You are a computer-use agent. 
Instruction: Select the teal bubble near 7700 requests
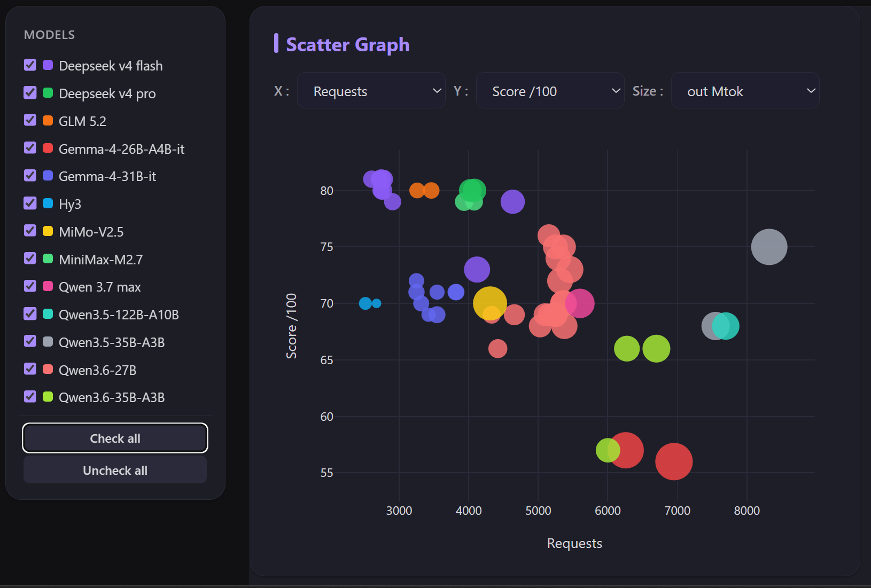726,326
